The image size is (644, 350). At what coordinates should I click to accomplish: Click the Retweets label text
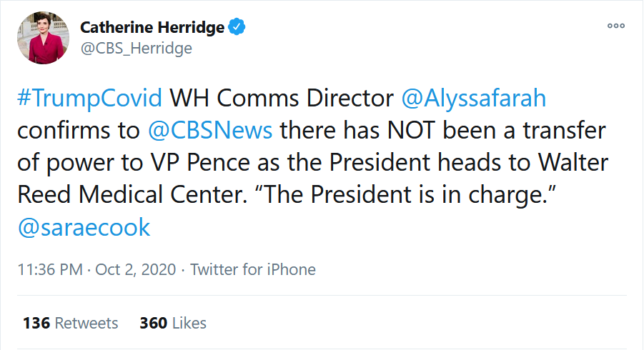86,324
